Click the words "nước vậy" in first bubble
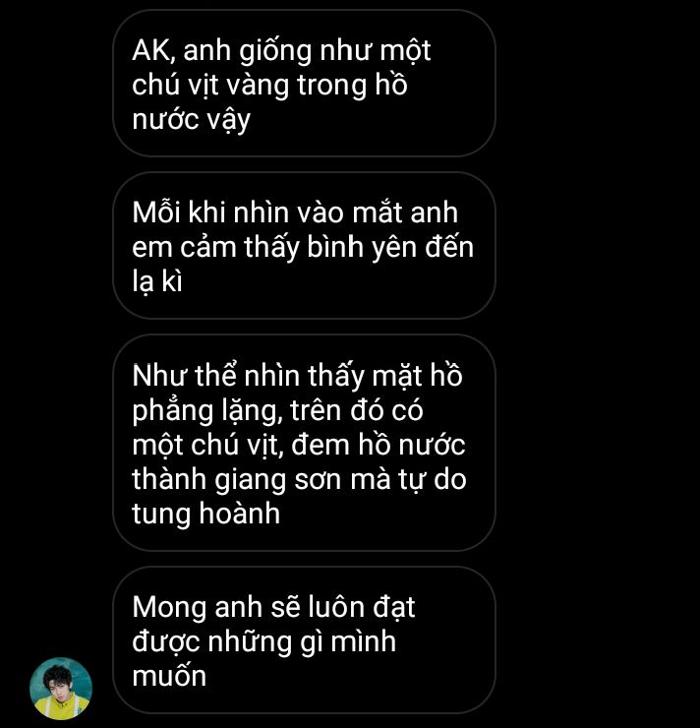Image resolution: width=700 pixels, height=728 pixels. pyautogui.click(x=191, y=120)
